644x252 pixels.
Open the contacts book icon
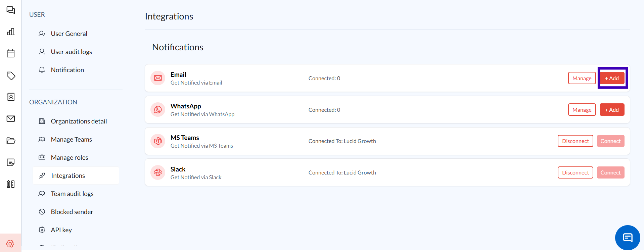pyautogui.click(x=11, y=97)
